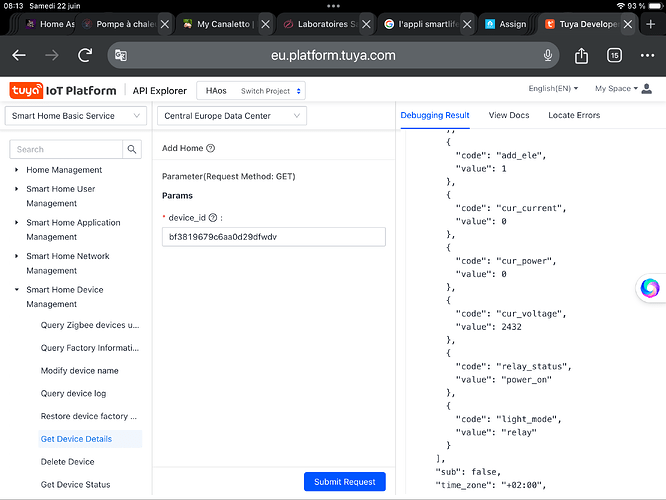Click the "cur_power" code line
This screenshot has height=500, width=666.
coord(506,261)
